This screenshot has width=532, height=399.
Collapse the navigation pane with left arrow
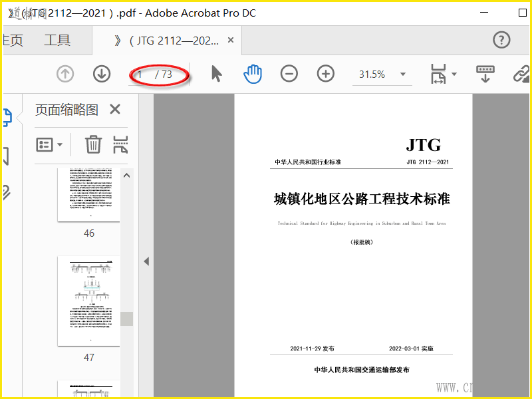(x=146, y=261)
